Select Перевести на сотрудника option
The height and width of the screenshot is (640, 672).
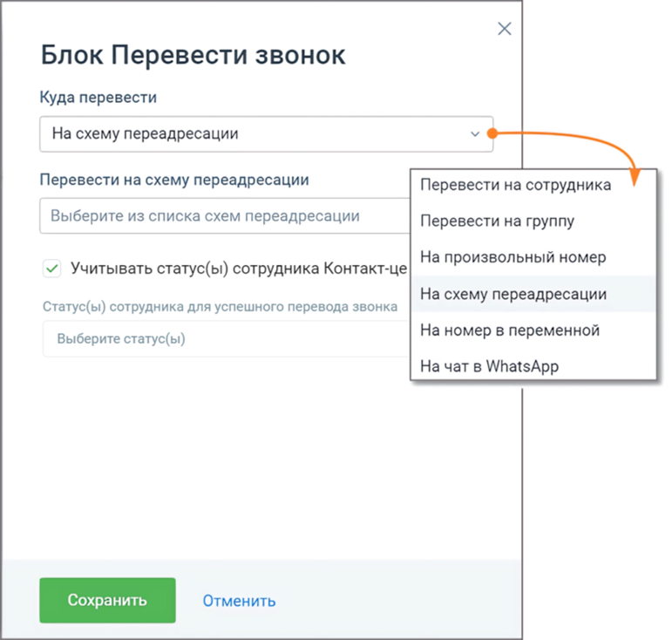coord(533,185)
